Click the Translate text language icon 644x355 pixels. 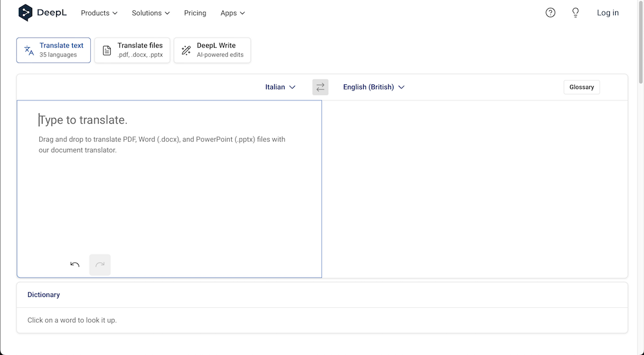point(29,50)
